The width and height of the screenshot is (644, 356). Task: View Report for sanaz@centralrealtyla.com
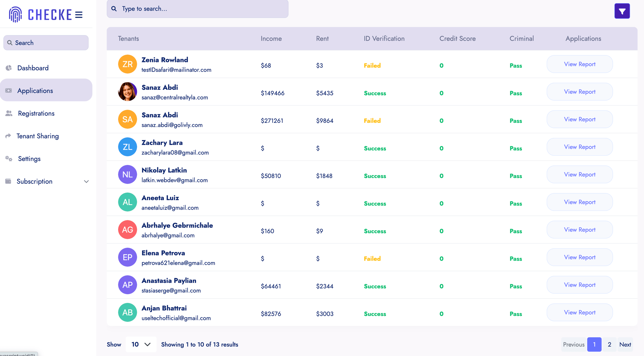click(x=580, y=92)
